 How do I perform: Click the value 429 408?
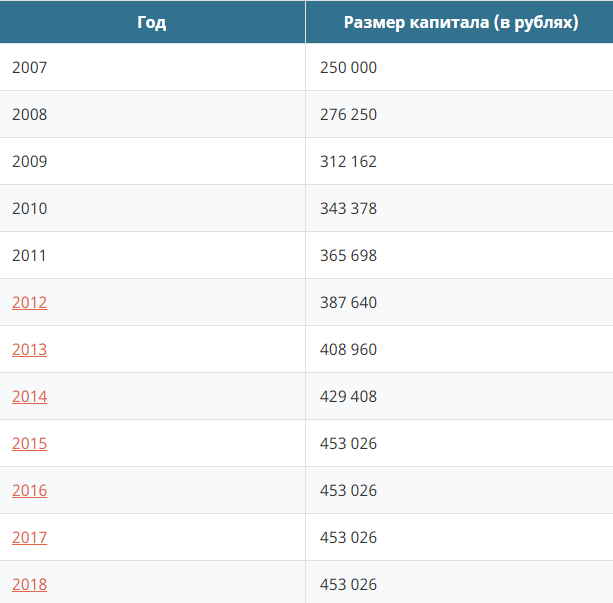click(x=348, y=396)
